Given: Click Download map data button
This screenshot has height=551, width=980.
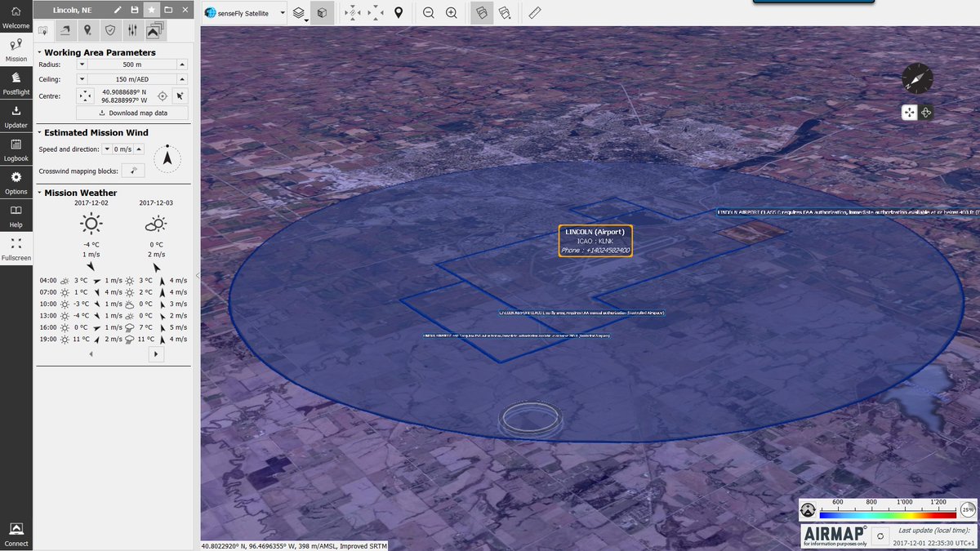Looking at the screenshot, I should [132, 113].
